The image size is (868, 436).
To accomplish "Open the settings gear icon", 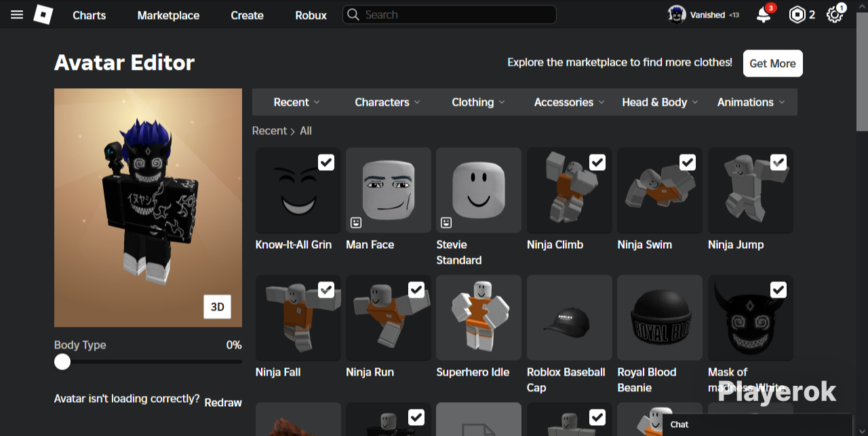I will (x=835, y=15).
